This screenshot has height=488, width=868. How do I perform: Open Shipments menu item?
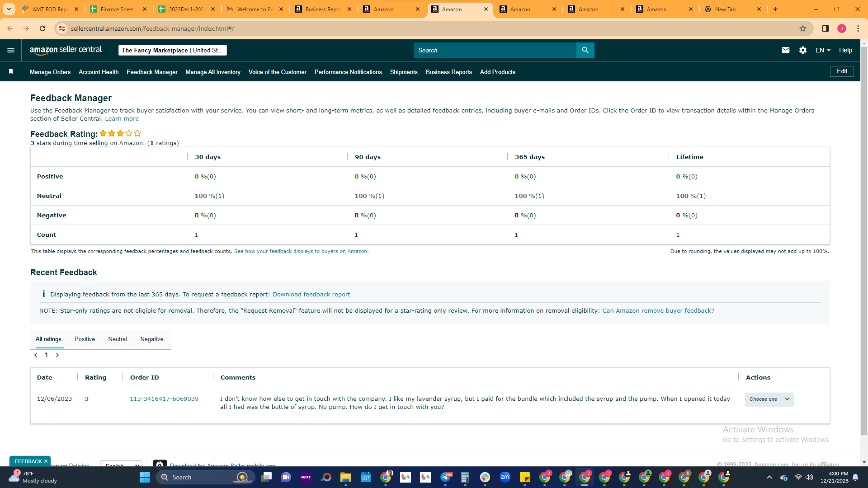click(404, 72)
